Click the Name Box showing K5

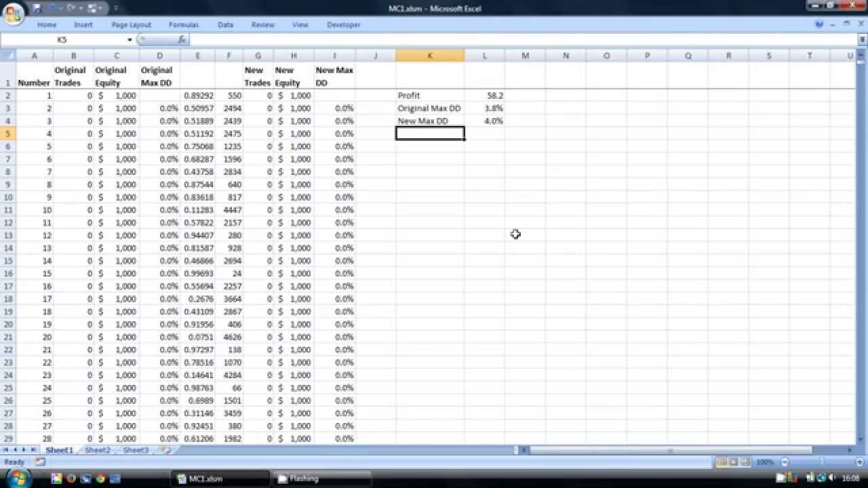(62, 40)
